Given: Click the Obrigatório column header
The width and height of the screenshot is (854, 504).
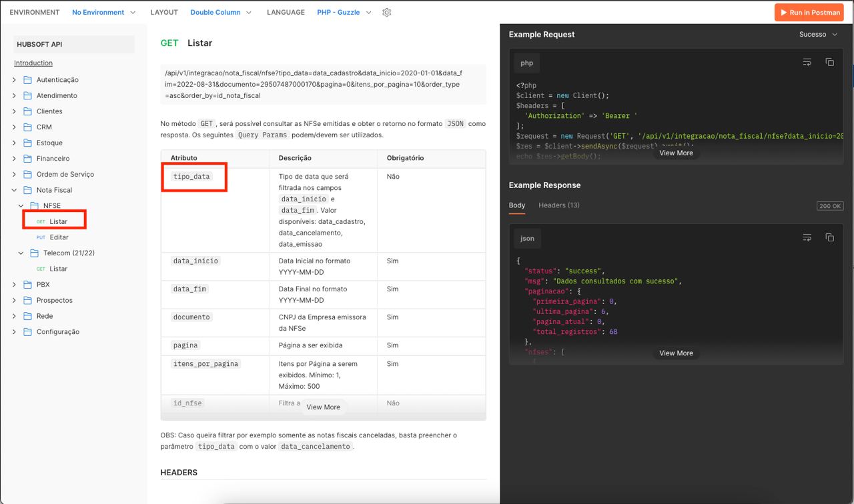Looking at the screenshot, I should click(x=405, y=158).
